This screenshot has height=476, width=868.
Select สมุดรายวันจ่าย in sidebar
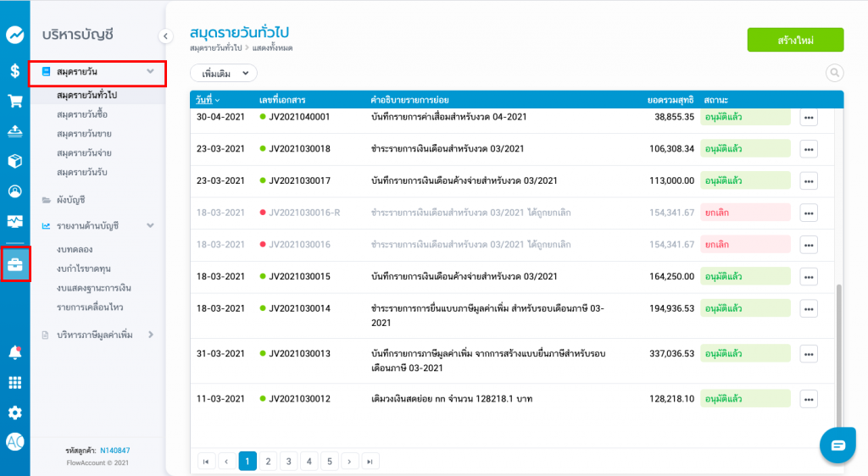click(84, 153)
